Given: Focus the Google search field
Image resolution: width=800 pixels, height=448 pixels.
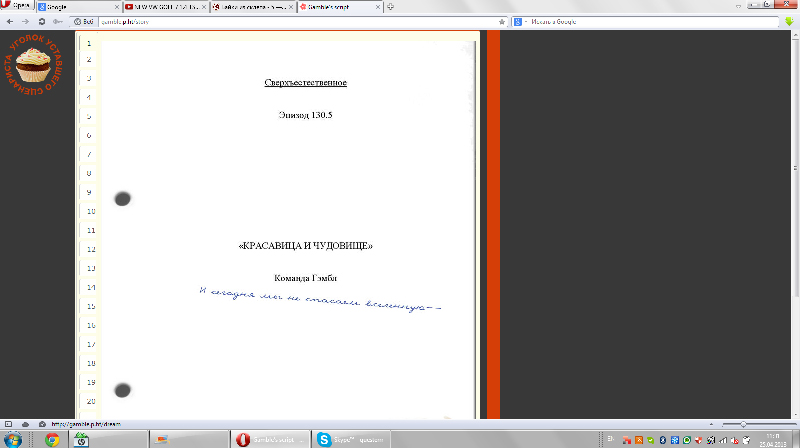Looking at the screenshot, I should point(653,21).
